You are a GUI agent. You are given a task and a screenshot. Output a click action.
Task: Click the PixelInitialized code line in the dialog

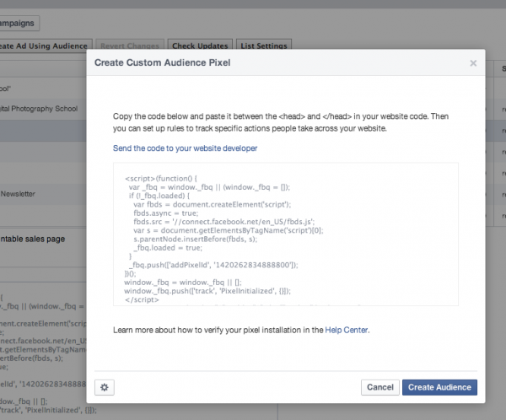[207, 291]
